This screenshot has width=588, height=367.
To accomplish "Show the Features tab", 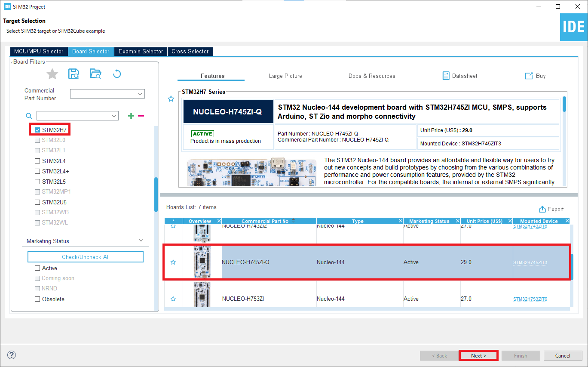I will coord(213,76).
